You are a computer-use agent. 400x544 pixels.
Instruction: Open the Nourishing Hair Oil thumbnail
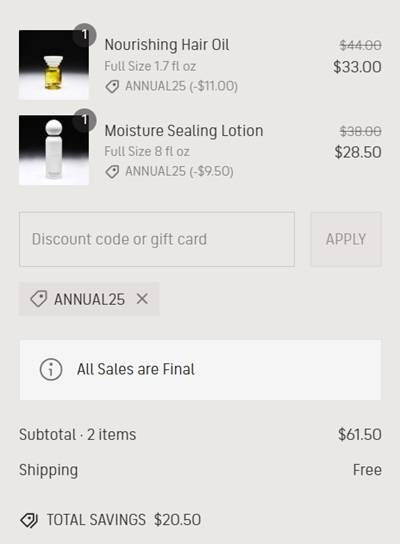coord(54,65)
